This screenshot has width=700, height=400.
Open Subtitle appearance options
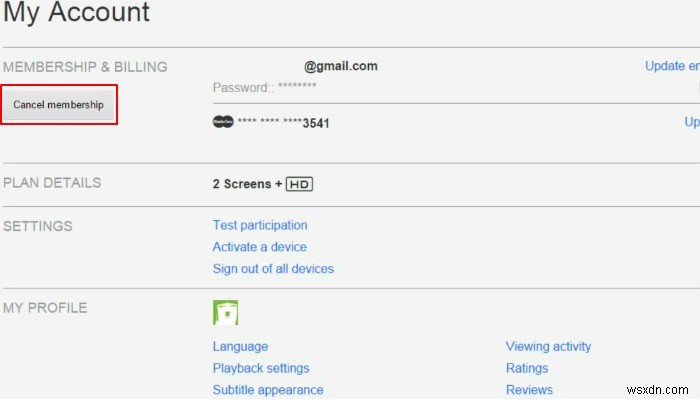[x=268, y=390]
